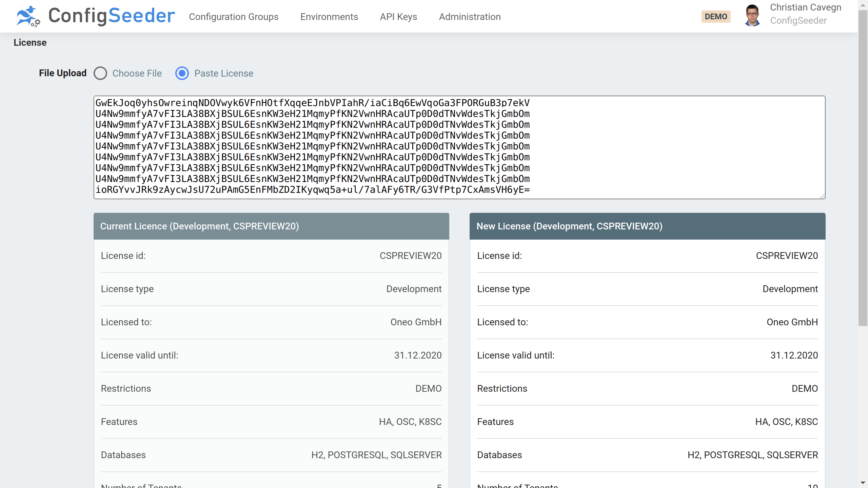Open the Christian Cavegn user menu

coord(805,7)
